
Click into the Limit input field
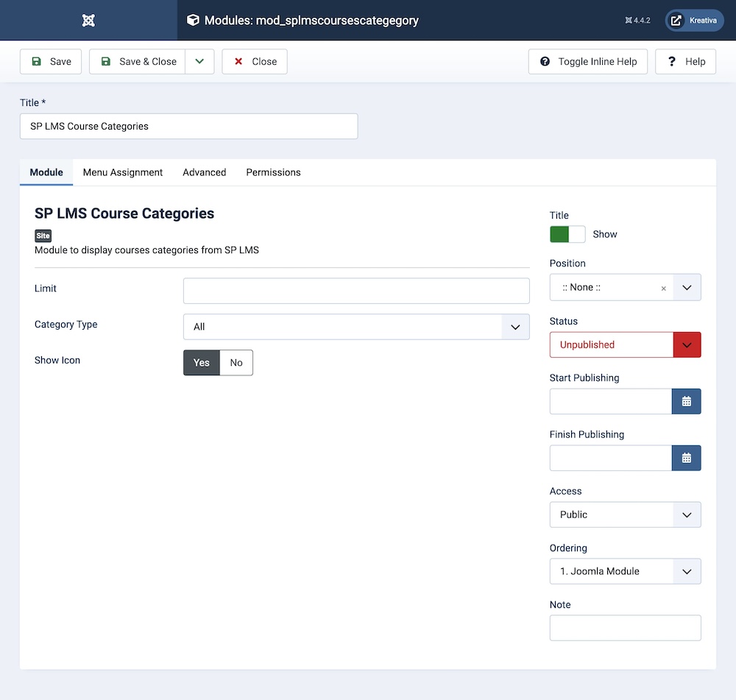click(x=356, y=291)
